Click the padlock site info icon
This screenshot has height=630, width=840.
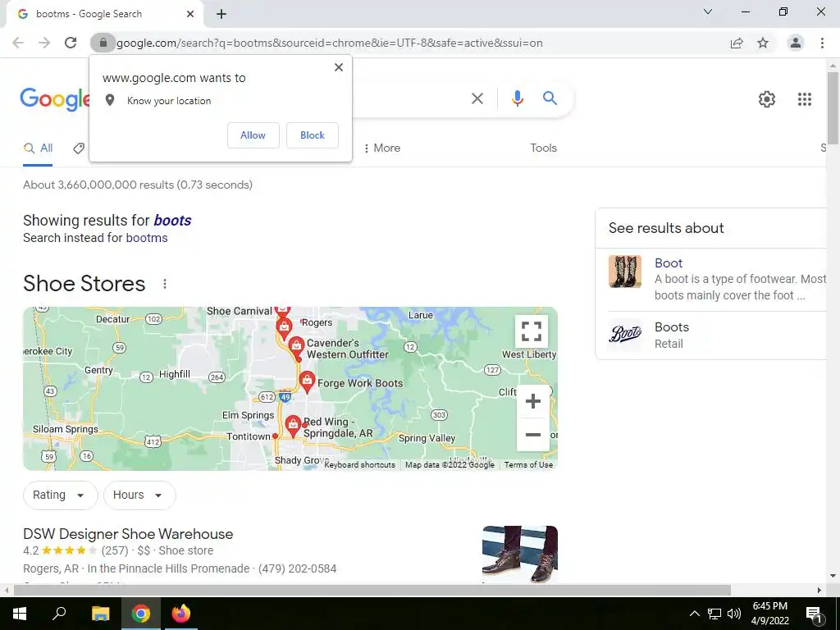(x=103, y=43)
